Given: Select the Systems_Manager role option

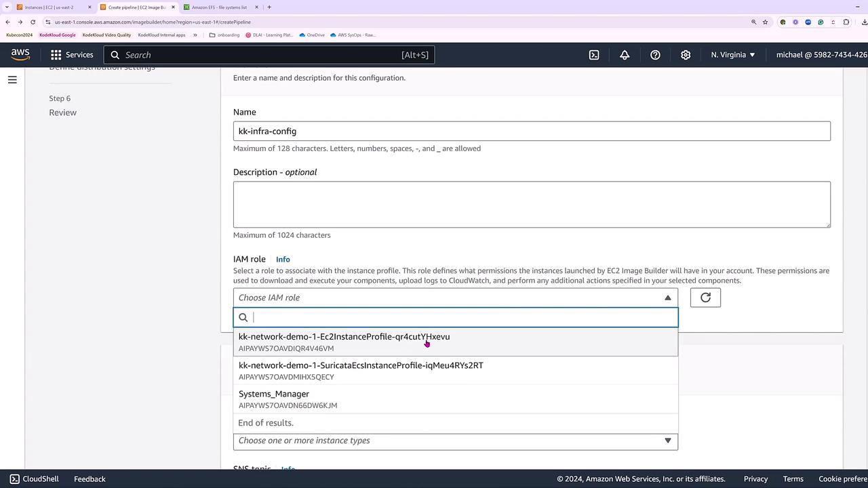Looking at the screenshot, I should [456, 399].
